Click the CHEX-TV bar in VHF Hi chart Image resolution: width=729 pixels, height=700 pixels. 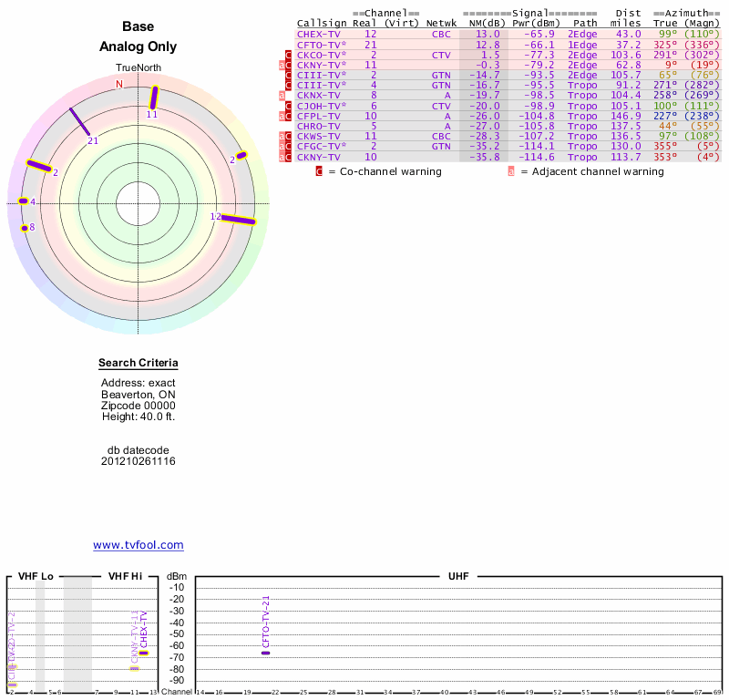(144, 653)
